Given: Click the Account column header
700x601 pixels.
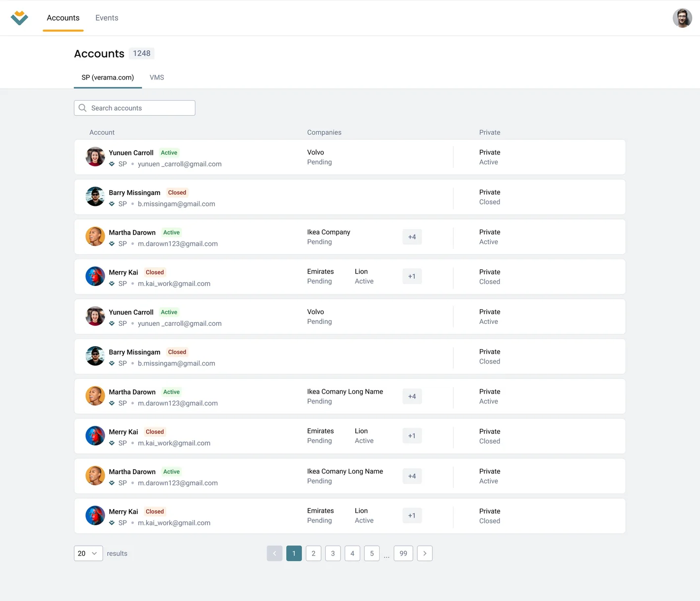Looking at the screenshot, I should [x=102, y=132].
